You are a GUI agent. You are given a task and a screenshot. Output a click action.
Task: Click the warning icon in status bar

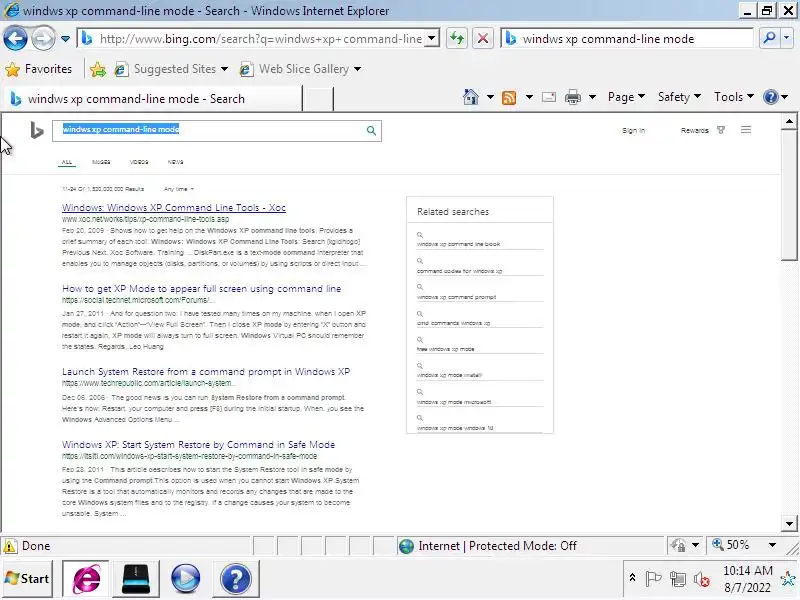tap(10, 546)
